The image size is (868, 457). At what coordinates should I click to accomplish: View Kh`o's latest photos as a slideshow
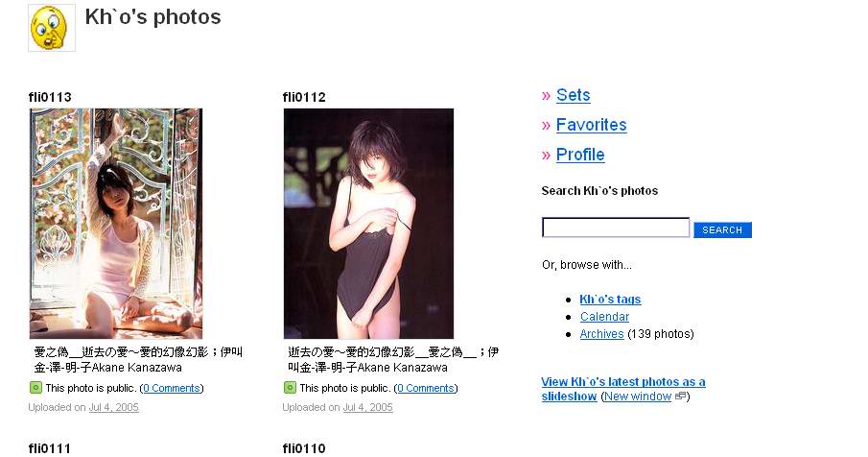[623, 389]
